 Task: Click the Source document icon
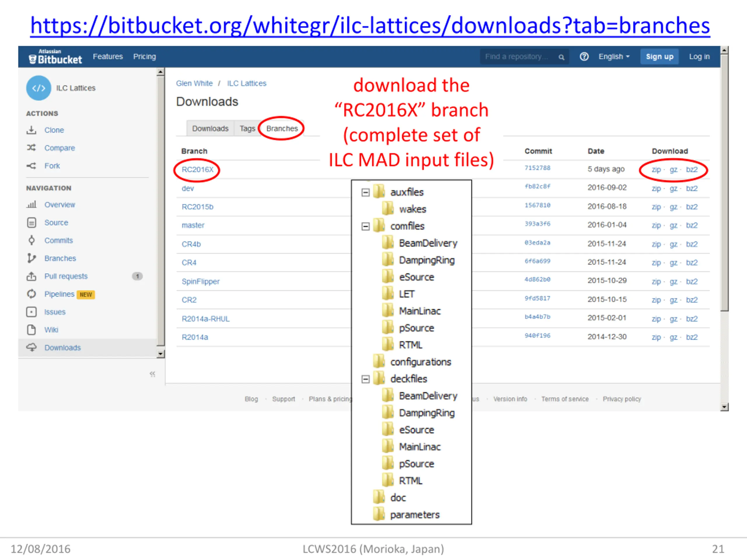coord(32,223)
